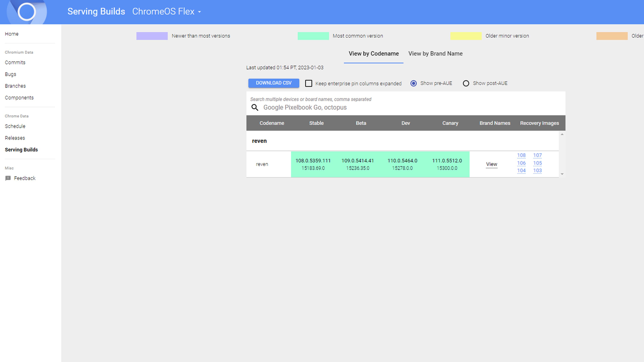Click the search magnifier icon
The image size is (644, 362).
255,107
